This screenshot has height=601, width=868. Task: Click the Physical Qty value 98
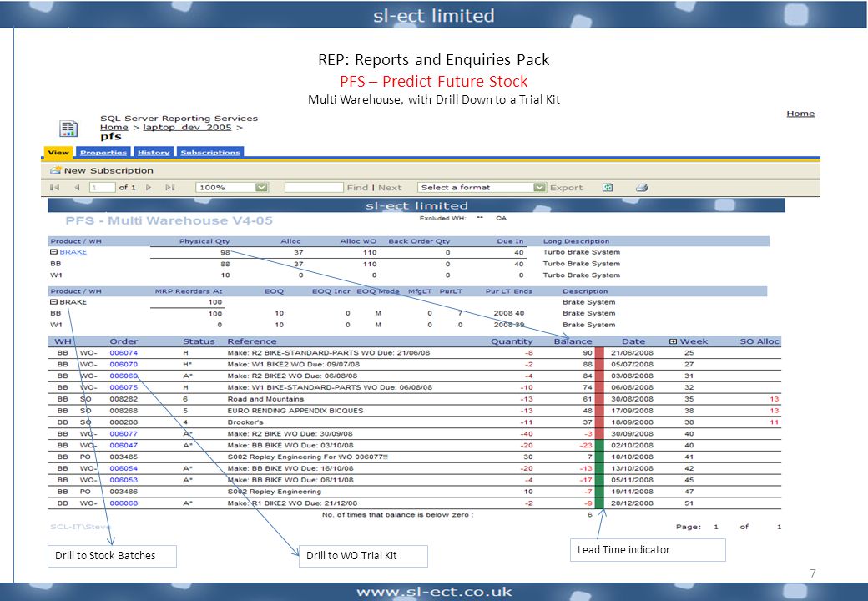tap(225, 252)
